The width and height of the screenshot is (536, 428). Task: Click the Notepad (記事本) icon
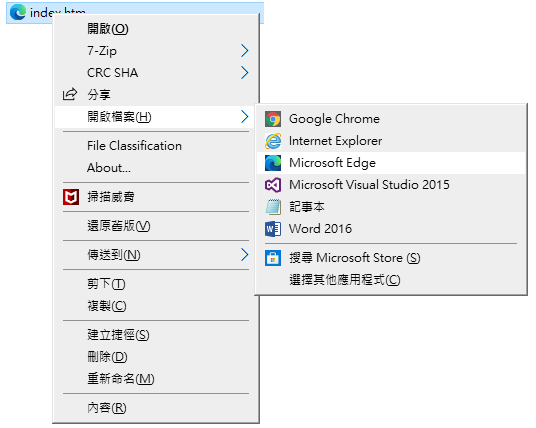[273, 207]
